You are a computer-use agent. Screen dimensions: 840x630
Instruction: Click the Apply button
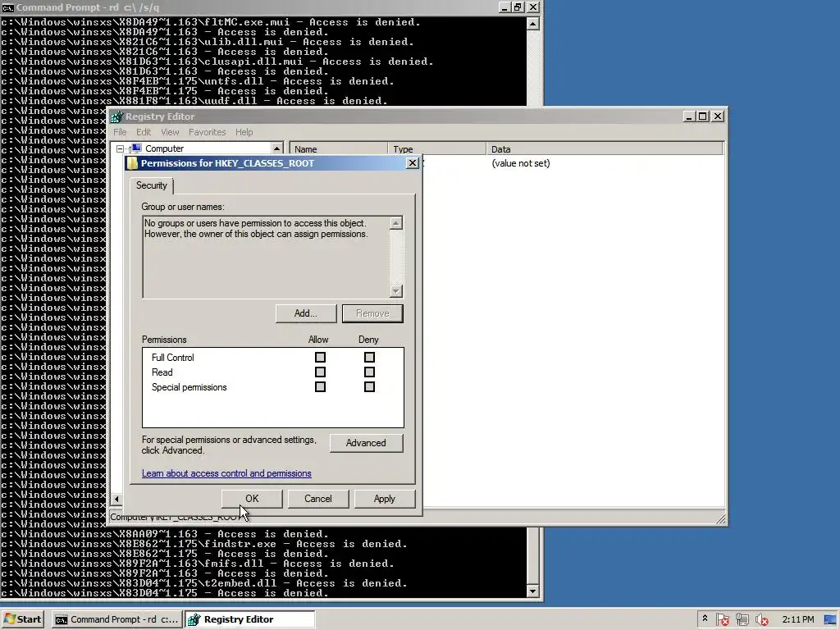click(384, 499)
